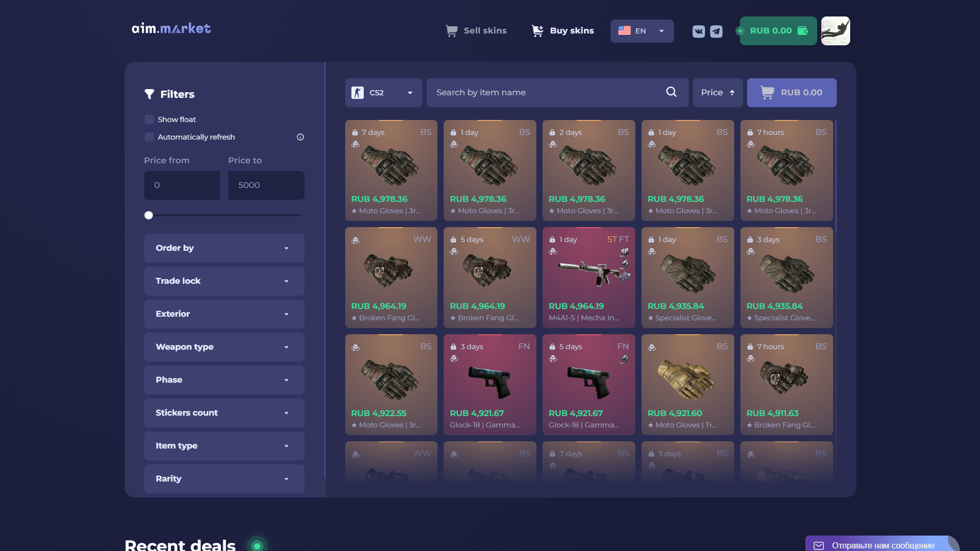Open the Отправьте нам сообщение chat widget
The width and height of the screenshot is (980, 551).
882,544
